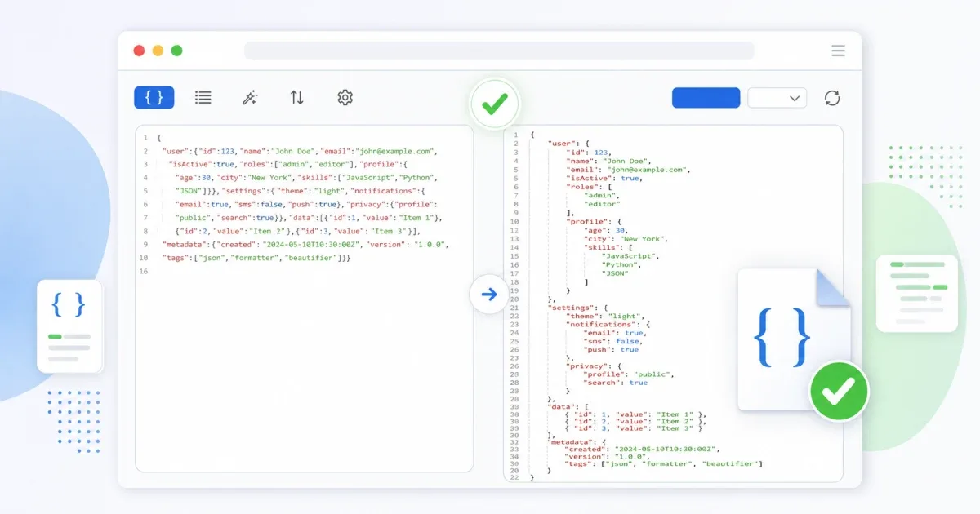
Task: Click output line "profile": {
Action: (x=595, y=221)
